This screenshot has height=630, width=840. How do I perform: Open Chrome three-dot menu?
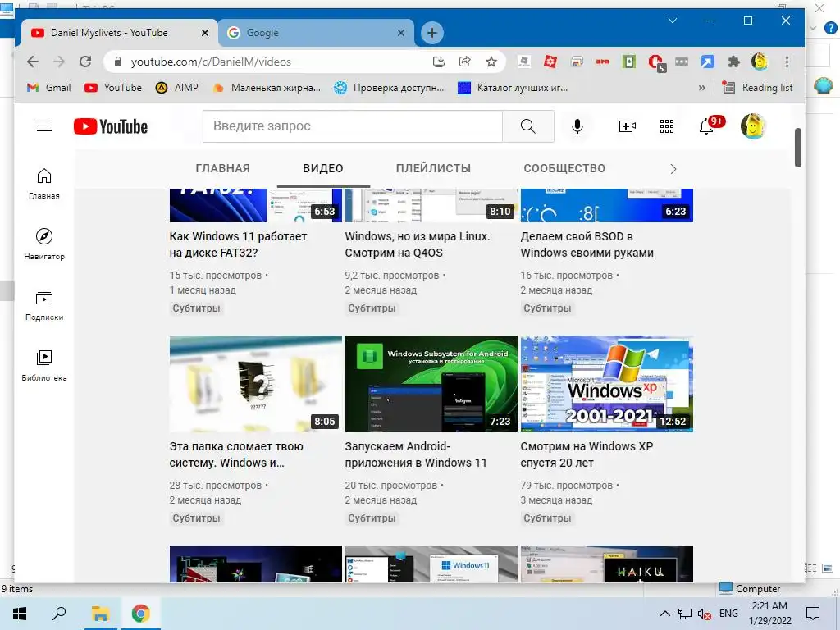coord(787,62)
